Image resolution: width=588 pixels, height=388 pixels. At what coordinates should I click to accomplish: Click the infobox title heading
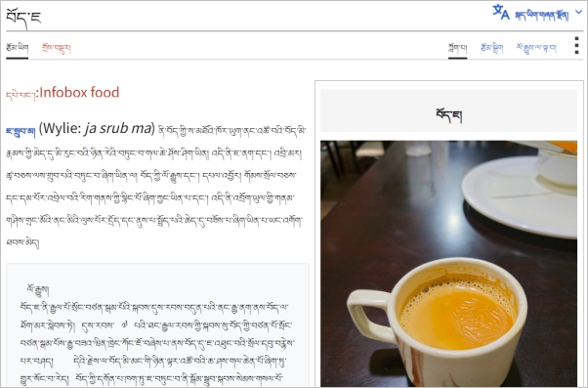point(448,115)
